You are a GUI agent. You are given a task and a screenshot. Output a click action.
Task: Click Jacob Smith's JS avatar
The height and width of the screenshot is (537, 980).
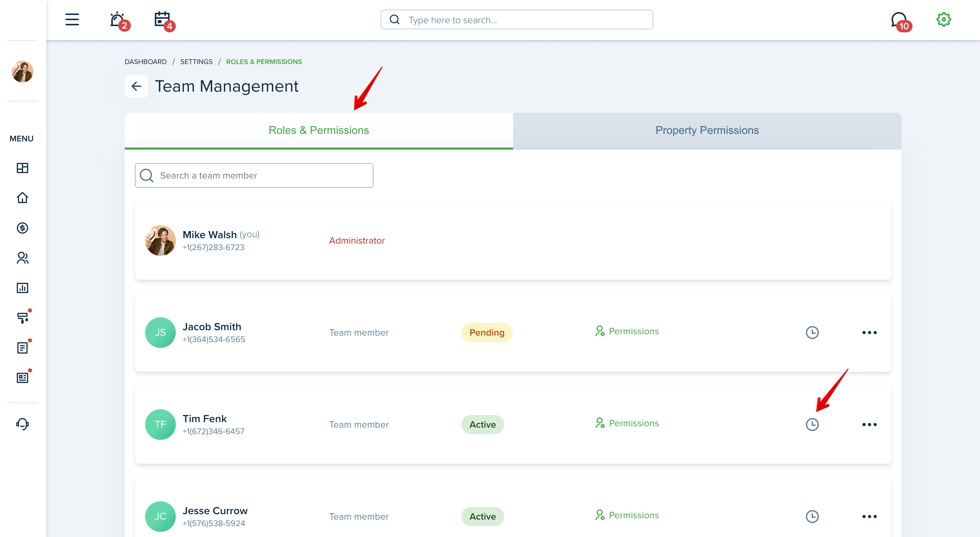click(x=160, y=333)
